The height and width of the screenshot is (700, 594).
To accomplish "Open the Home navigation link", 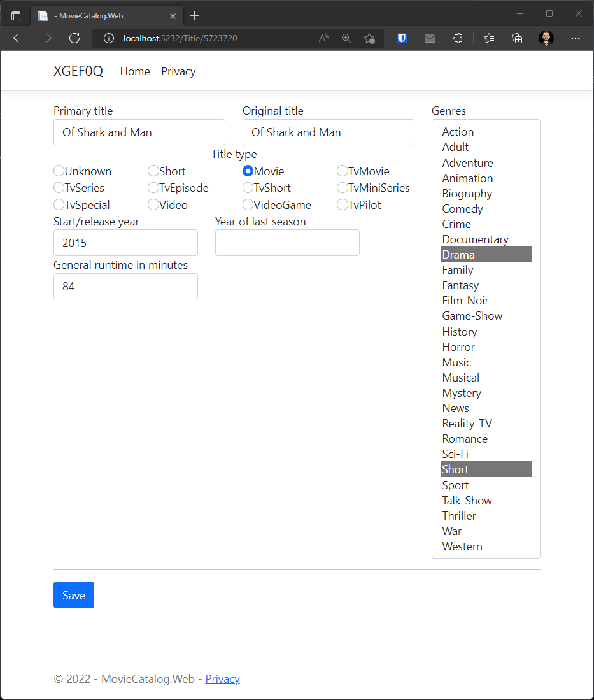I will click(135, 71).
